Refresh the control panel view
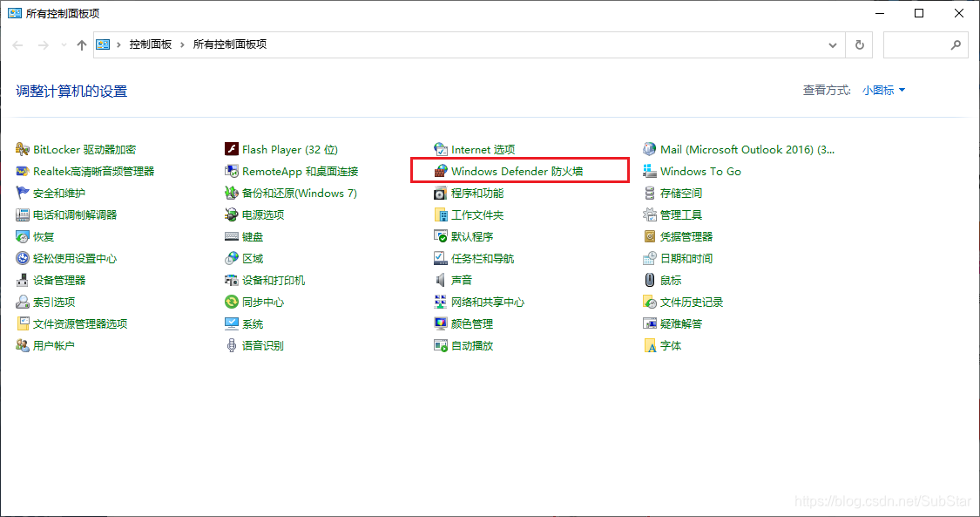Screen dimensions: 980x517 pos(860,45)
